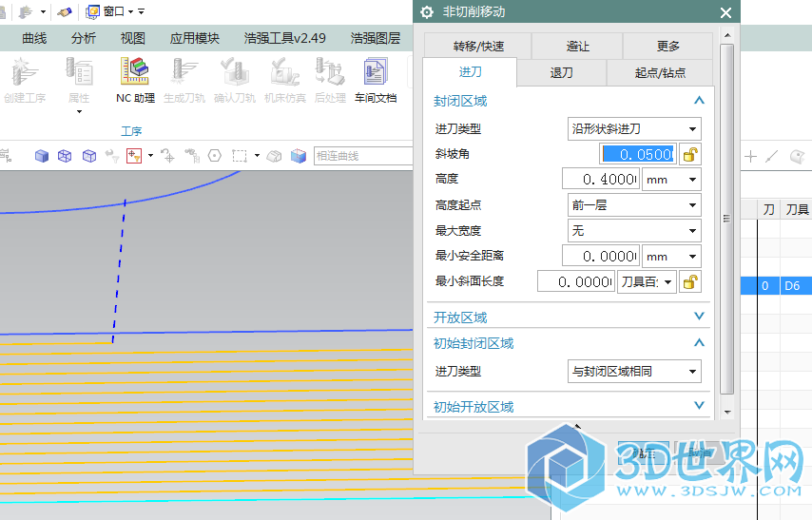812x520 pixels.
Task: Open the 最小安全距离 unit mm dropdown
Action: click(671, 257)
